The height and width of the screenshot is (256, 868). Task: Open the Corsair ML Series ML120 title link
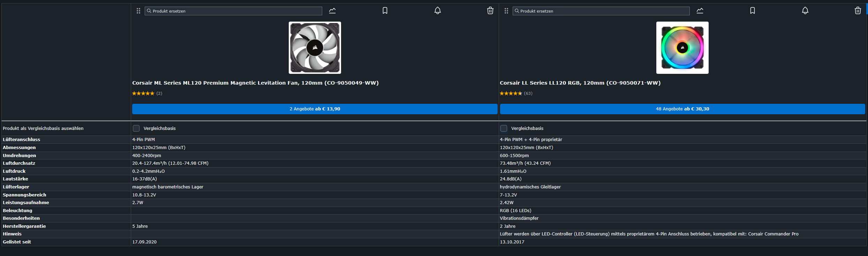[x=255, y=83]
